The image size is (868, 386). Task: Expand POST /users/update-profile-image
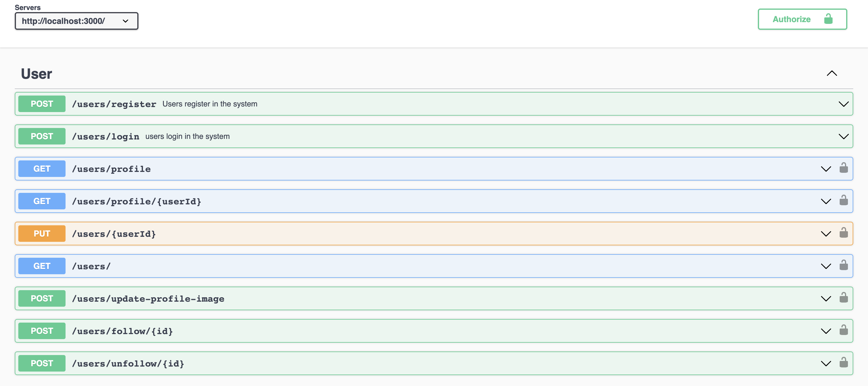point(826,298)
